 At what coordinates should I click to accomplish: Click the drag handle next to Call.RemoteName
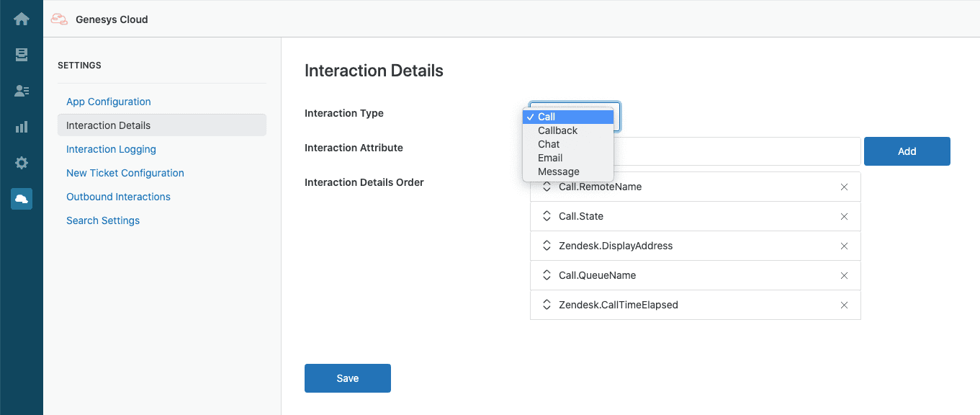(x=547, y=186)
